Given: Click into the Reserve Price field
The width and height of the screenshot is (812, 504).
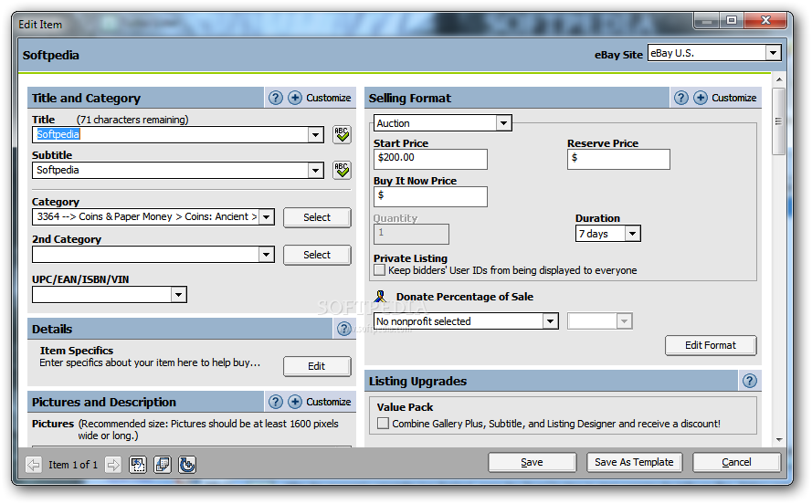Looking at the screenshot, I should tap(618, 159).
